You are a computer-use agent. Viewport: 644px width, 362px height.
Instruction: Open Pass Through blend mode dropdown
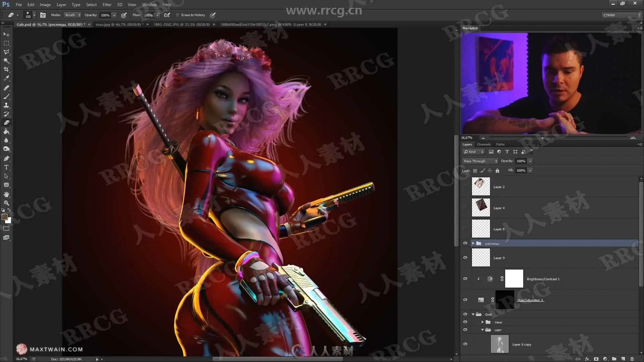click(480, 161)
